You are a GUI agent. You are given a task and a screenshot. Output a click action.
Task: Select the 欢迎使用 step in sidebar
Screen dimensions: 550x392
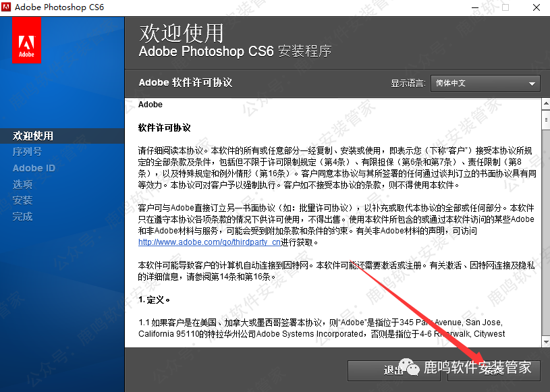[x=33, y=136]
